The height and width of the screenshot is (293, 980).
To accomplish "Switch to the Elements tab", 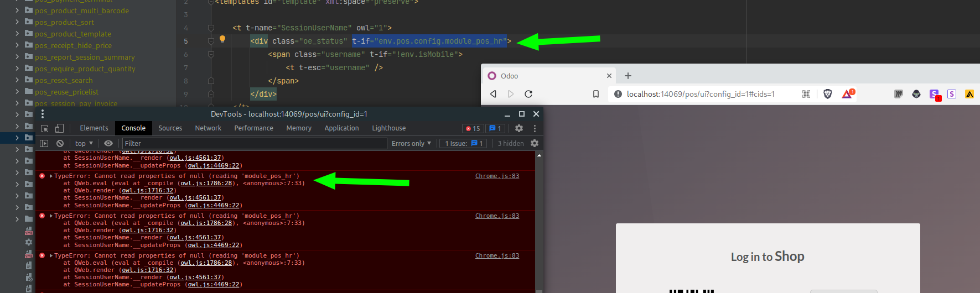I will point(94,128).
